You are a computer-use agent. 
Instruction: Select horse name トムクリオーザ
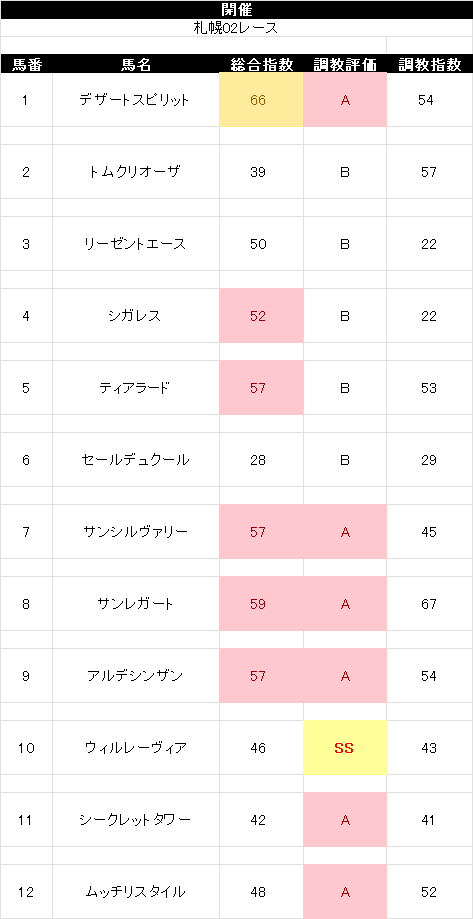pos(136,172)
